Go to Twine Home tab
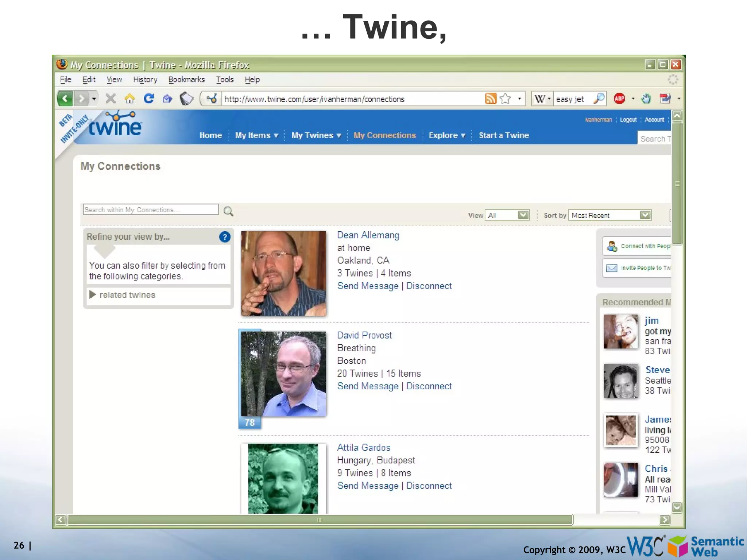The width and height of the screenshot is (747, 560). pos(211,135)
